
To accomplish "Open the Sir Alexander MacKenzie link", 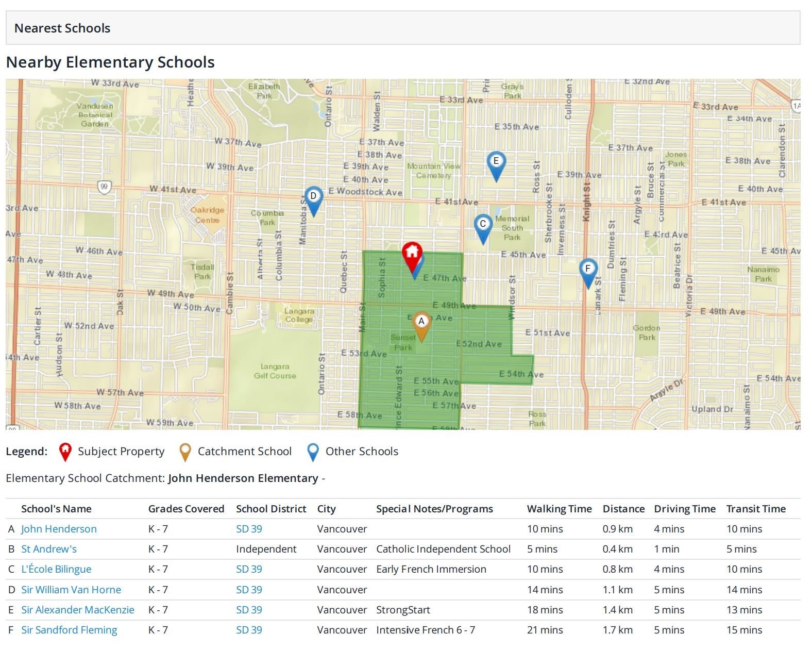I will [78, 610].
